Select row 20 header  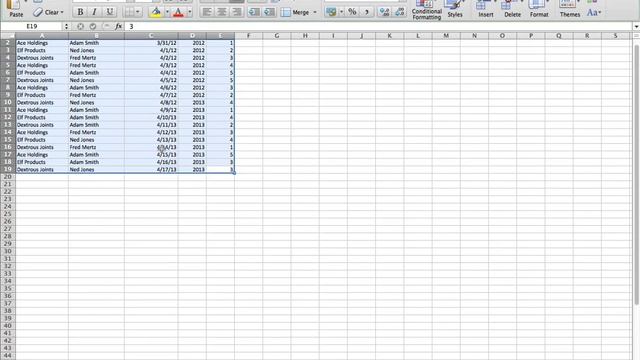coord(7,177)
